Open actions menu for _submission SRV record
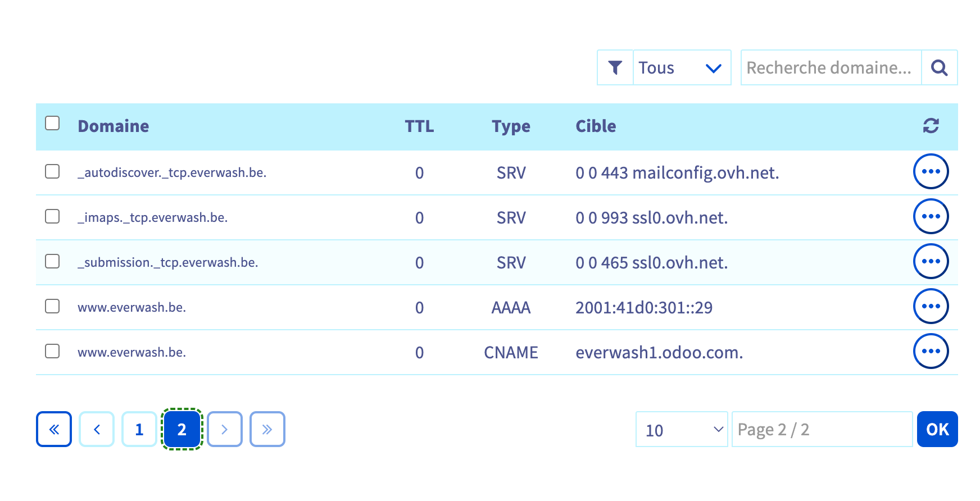Viewport: 980px width, 501px height. point(931,261)
